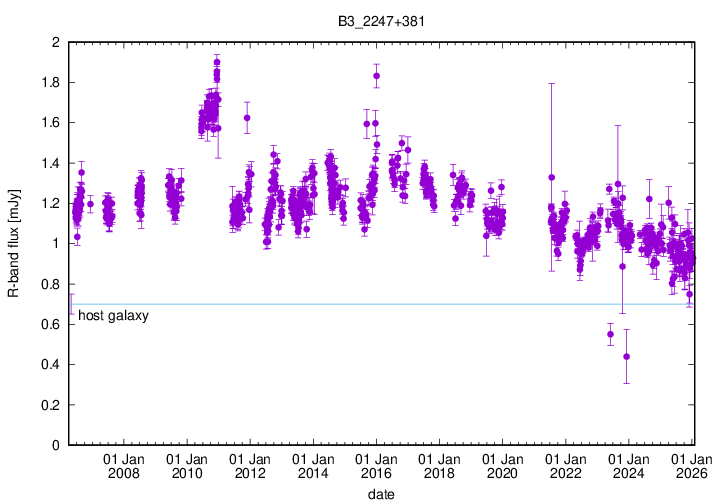Image resolution: width=720 pixels, height=504 pixels.
Task: Click the isolated data point near 0.55 mJy
Action: coord(610,334)
